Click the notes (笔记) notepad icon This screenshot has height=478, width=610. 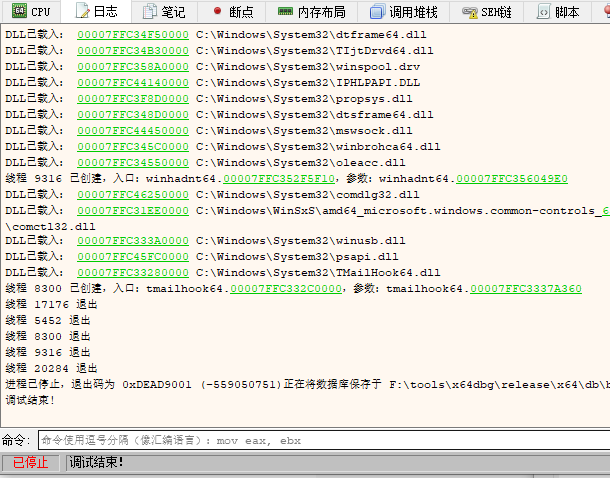click(149, 12)
